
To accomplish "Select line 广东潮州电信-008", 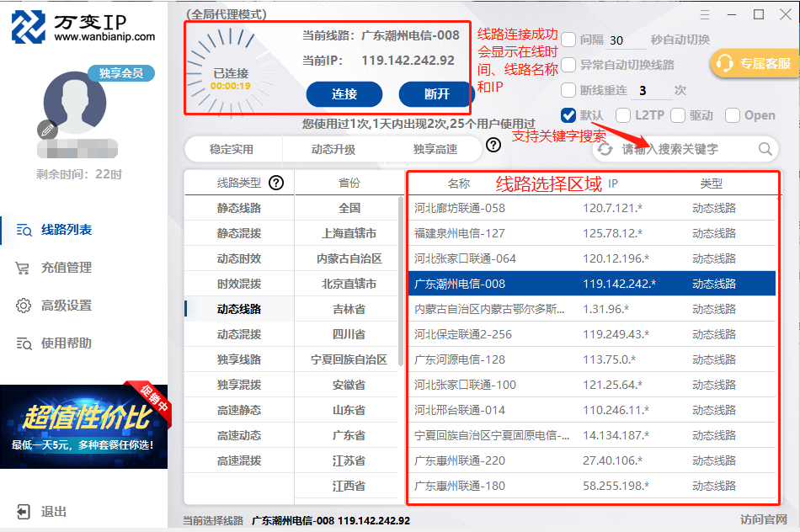I will (x=592, y=284).
